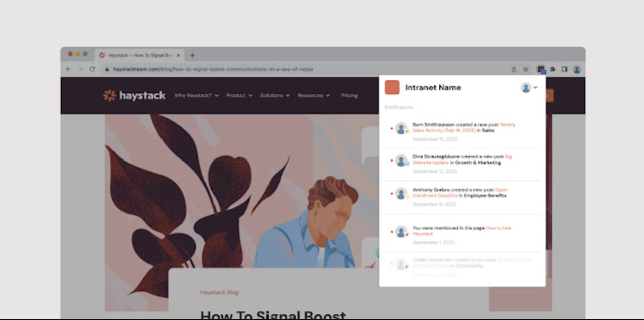Screen dimensions: 644x320
Task: Go to the Pricing page
Action: point(349,95)
